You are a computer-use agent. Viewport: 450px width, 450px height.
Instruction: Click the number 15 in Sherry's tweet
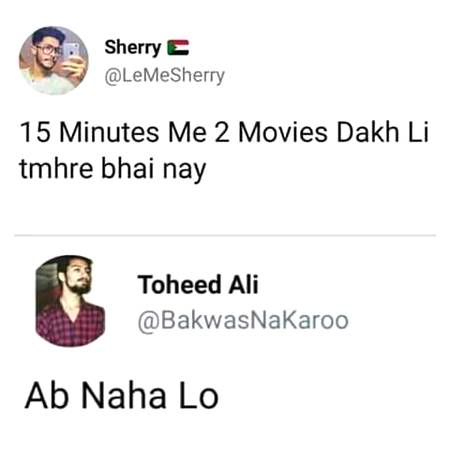(35, 132)
